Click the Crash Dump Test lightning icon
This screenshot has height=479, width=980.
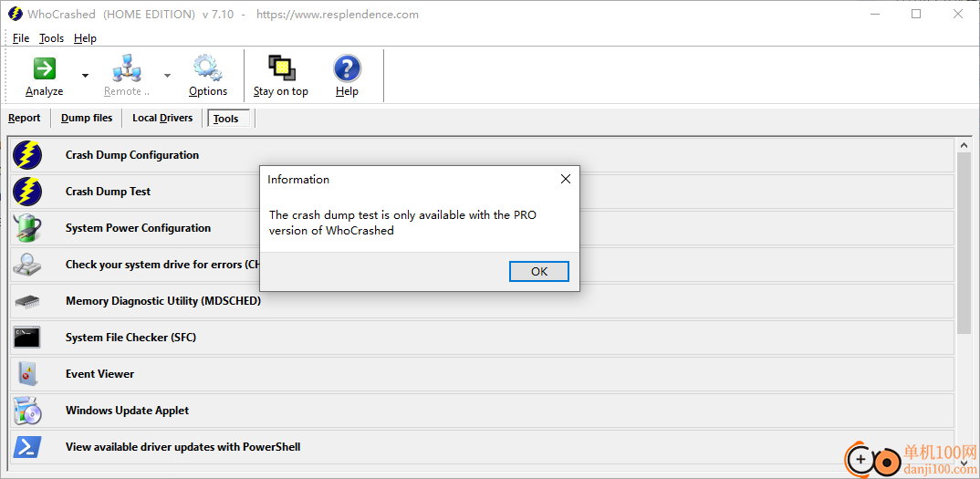pyautogui.click(x=27, y=192)
